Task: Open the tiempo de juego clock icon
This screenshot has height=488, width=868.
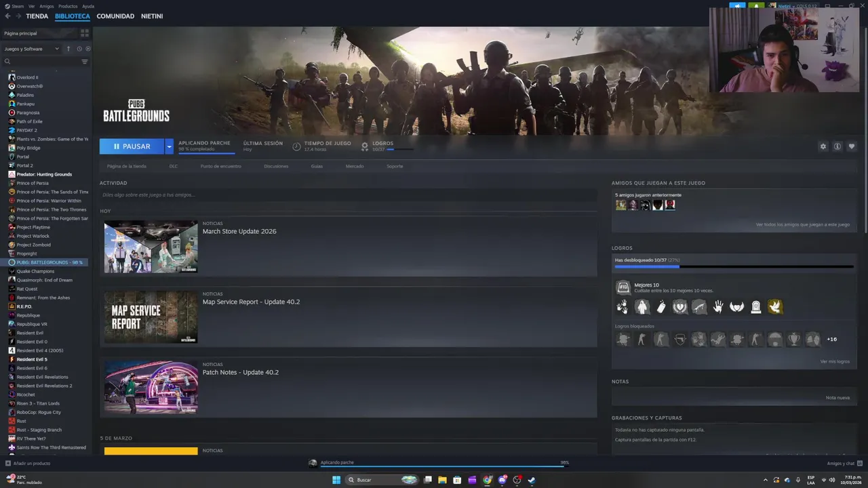Action: coord(297,146)
